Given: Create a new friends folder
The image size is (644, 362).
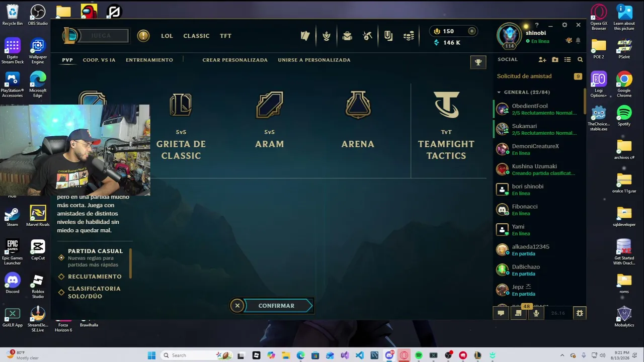Looking at the screenshot, I should tap(555, 60).
